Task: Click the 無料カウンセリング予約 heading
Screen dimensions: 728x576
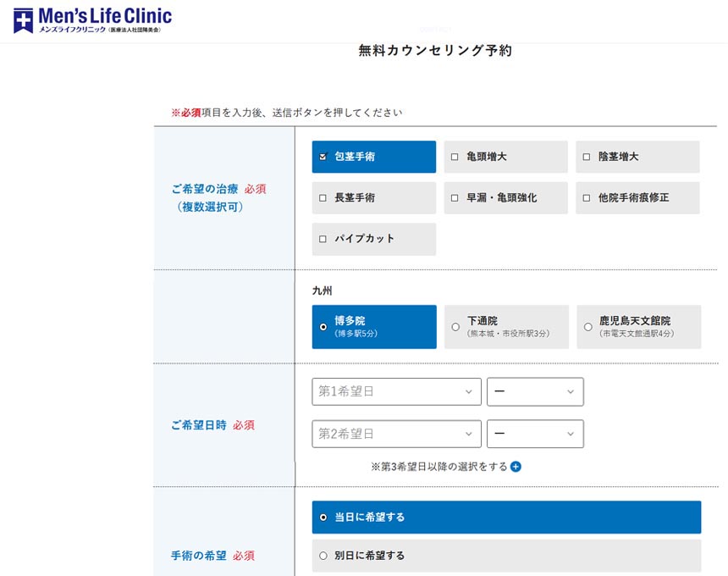Action: pos(435,51)
